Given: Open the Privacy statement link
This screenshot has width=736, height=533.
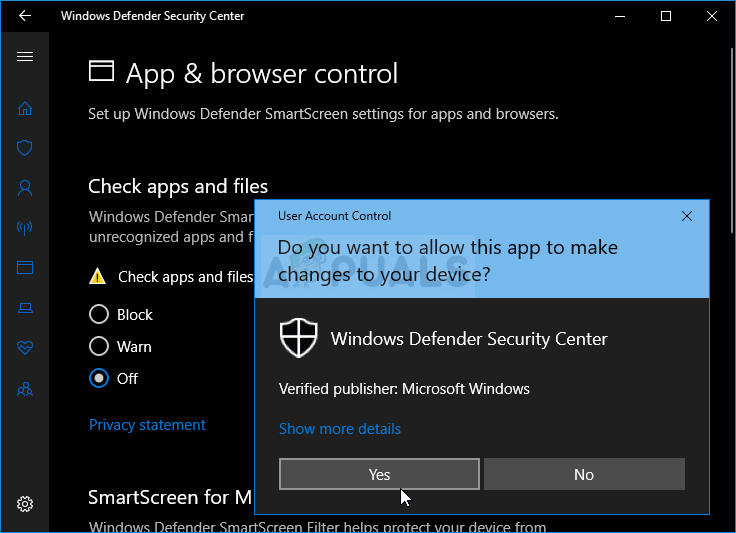Looking at the screenshot, I should coord(147,425).
